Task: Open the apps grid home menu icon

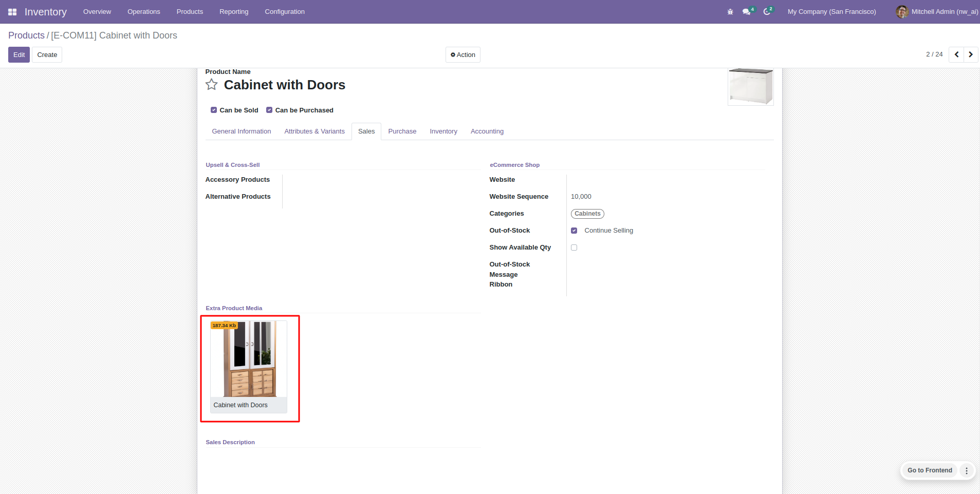Action: click(12, 12)
